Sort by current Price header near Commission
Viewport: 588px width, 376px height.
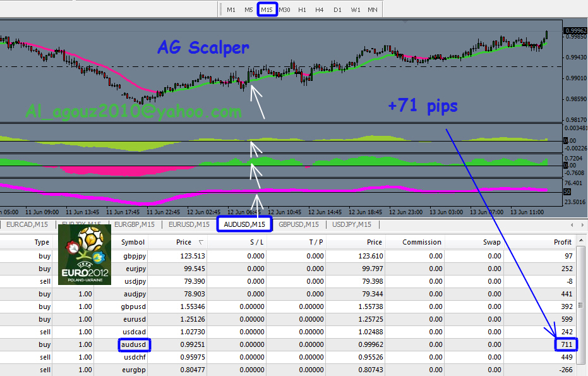pyautogui.click(x=375, y=242)
